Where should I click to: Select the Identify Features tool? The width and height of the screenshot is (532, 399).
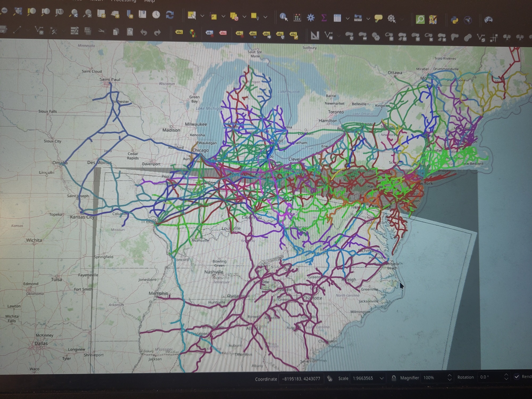tap(284, 18)
